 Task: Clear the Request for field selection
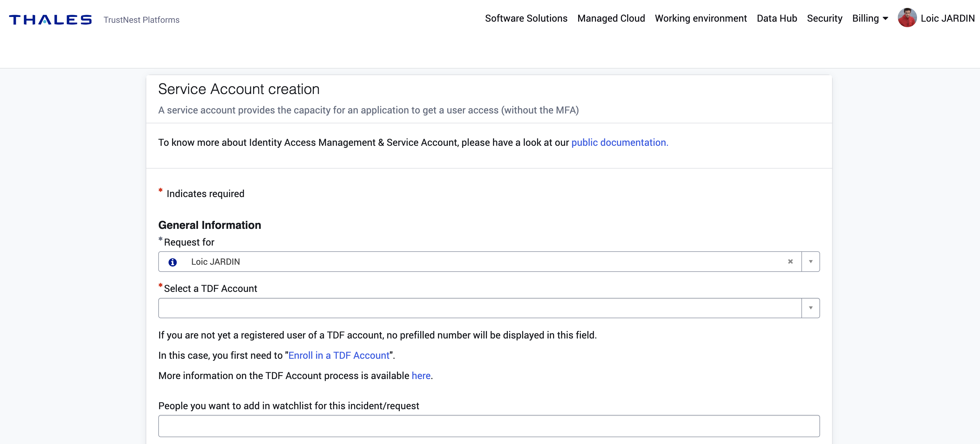click(x=790, y=261)
